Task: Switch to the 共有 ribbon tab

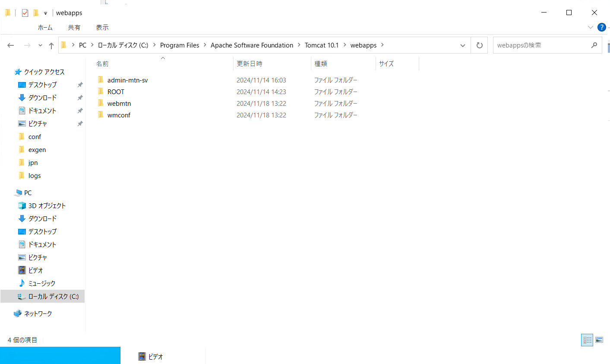Action: coord(74,27)
